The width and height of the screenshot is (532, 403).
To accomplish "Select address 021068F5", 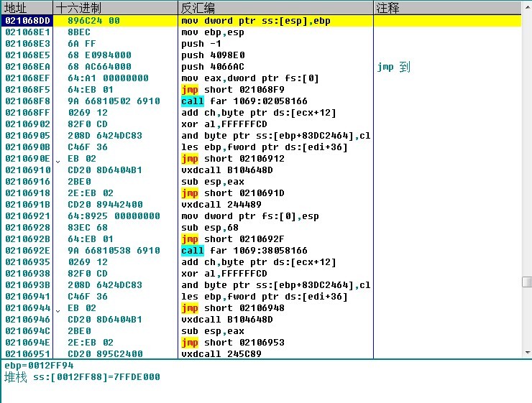I will coord(27,90).
